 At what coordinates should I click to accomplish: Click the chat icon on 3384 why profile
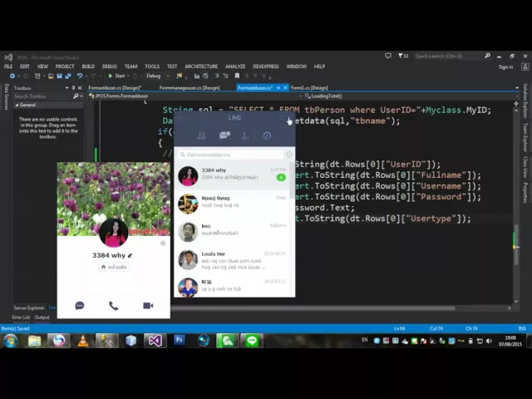coord(80,306)
